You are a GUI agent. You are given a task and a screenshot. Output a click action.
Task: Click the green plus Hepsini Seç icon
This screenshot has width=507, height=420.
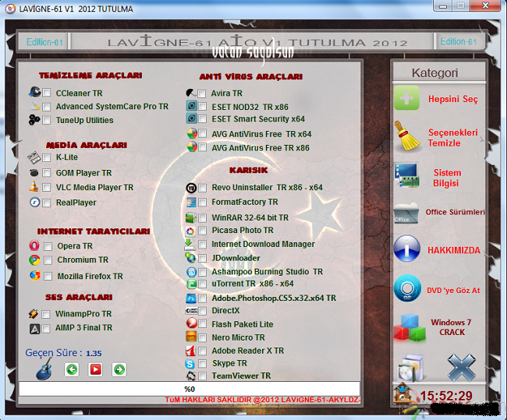click(406, 99)
